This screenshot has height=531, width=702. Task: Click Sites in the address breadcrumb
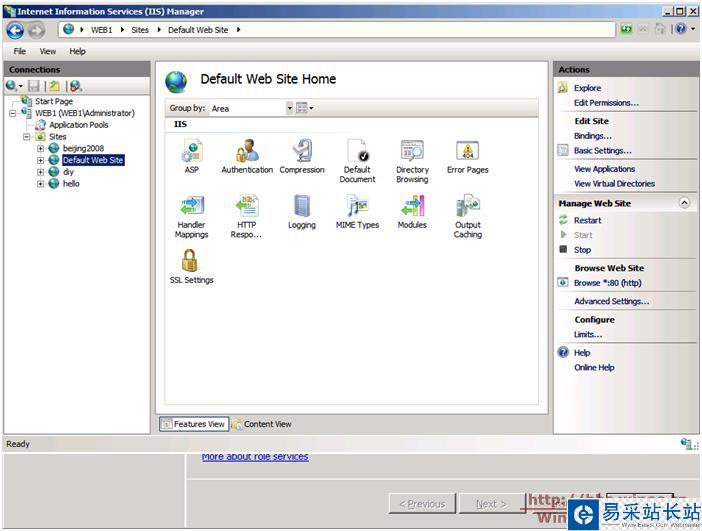click(x=140, y=30)
